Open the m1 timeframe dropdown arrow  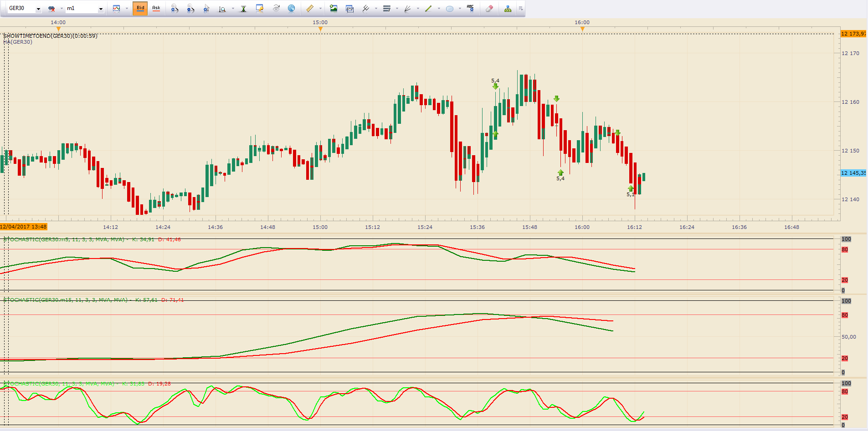(101, 9)
